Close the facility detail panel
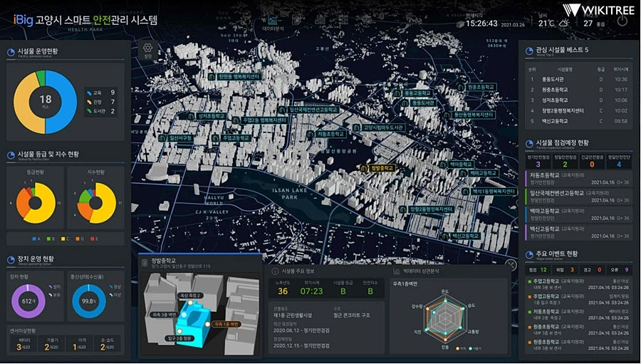The height and width of the screenshot is (364, 641). 511,264
